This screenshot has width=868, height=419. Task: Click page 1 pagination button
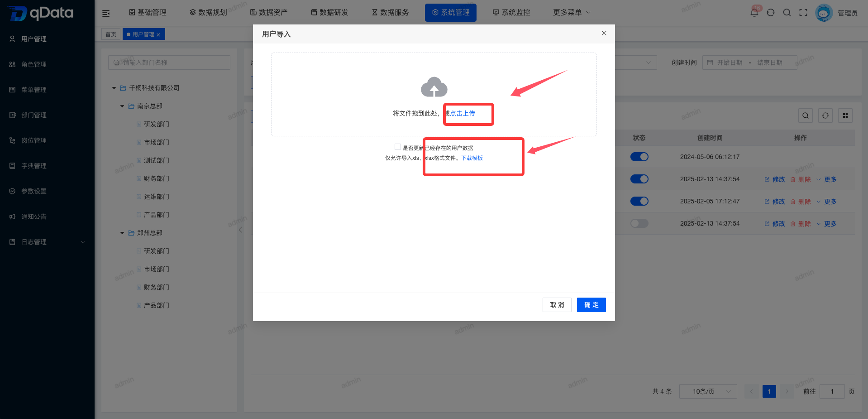[769, 391]
